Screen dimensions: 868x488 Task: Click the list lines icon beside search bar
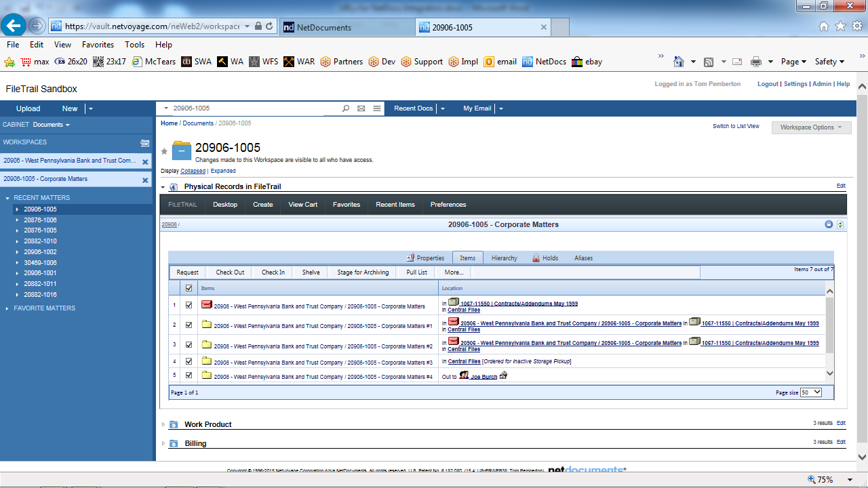click(377, 108)
